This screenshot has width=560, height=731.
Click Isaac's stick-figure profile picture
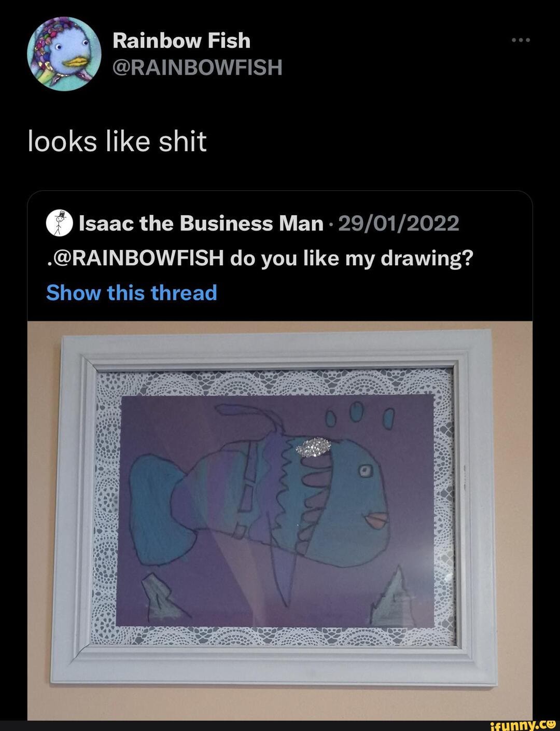coord(60,223)
